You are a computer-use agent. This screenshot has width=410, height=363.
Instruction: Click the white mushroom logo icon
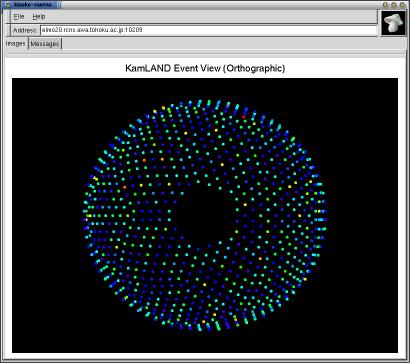point(393,22)
